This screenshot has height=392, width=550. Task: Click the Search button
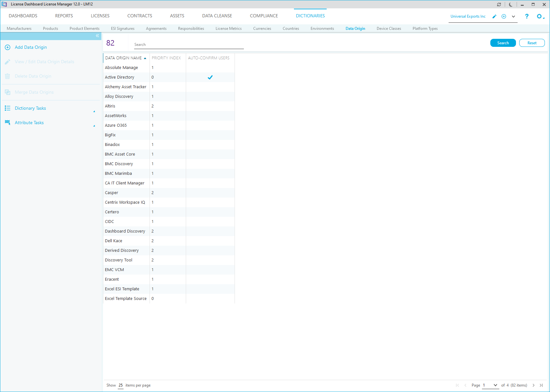click(x=503, y=43)
